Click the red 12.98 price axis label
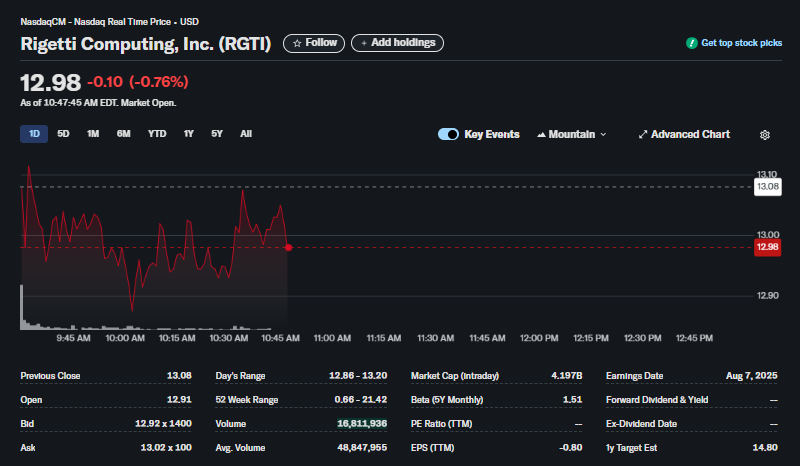 coord(767,248)
